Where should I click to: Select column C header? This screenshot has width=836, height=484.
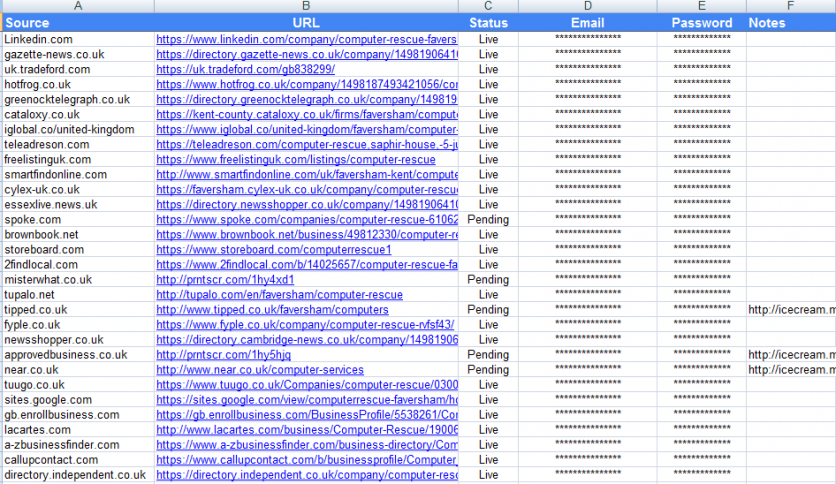[488, 6]
